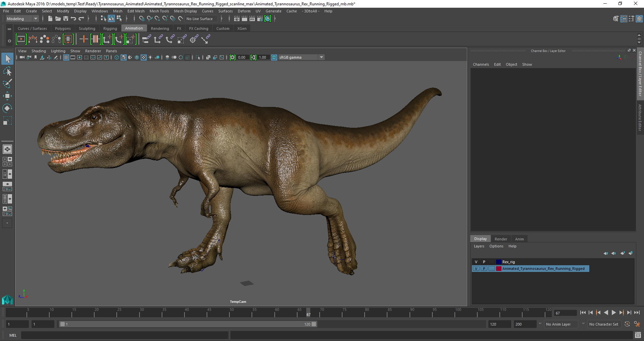
Task: Open animation preferences running-man icon
Action: click(x=637, y=324)
